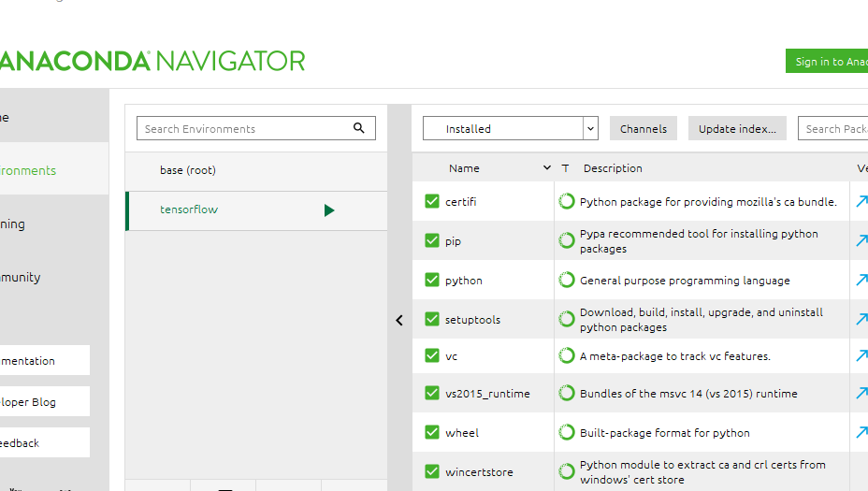Open the Documentation link button
This screenshot has width=868, height=491.
(x=45, y=361)
